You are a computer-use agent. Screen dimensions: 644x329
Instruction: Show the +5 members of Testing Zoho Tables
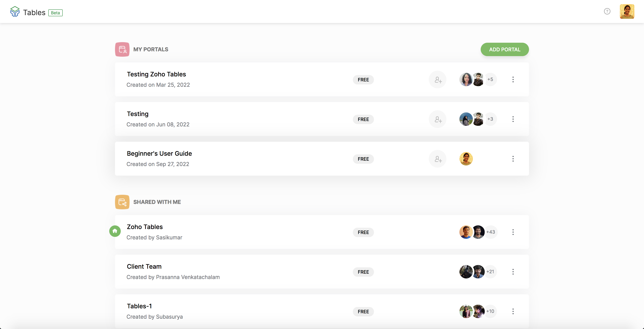[x=490, y=79]
